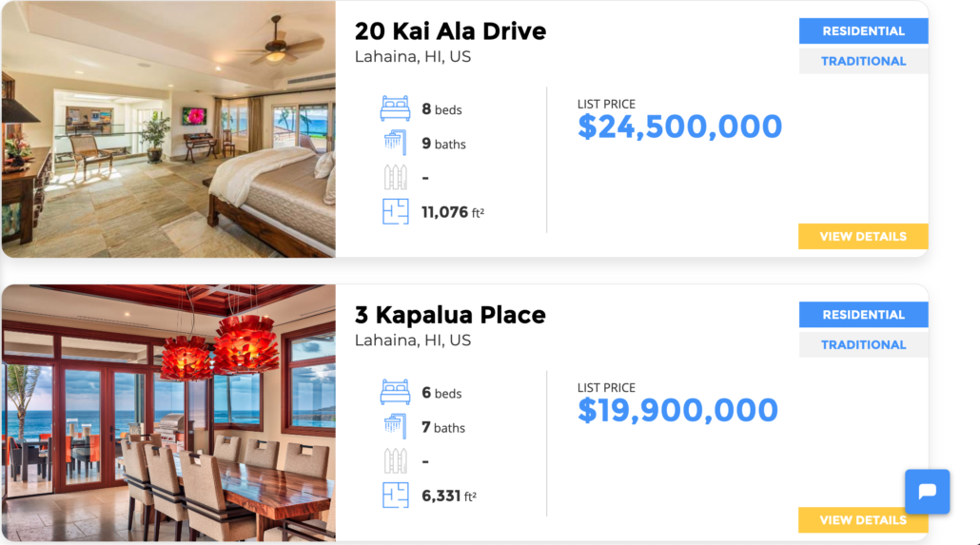The image size is (980, 545).
Task: Open the chat bubble widget
Action: point(927,492)
